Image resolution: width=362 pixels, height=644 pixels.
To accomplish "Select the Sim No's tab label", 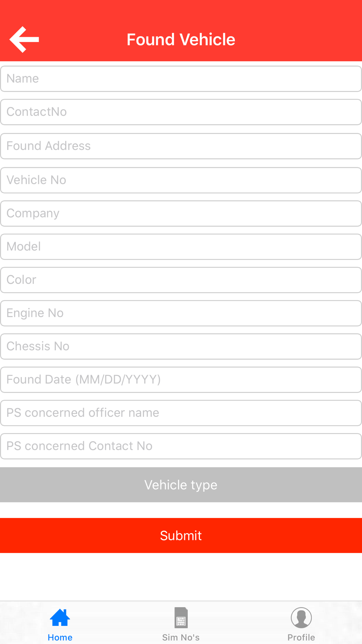I will pos(181,637).
